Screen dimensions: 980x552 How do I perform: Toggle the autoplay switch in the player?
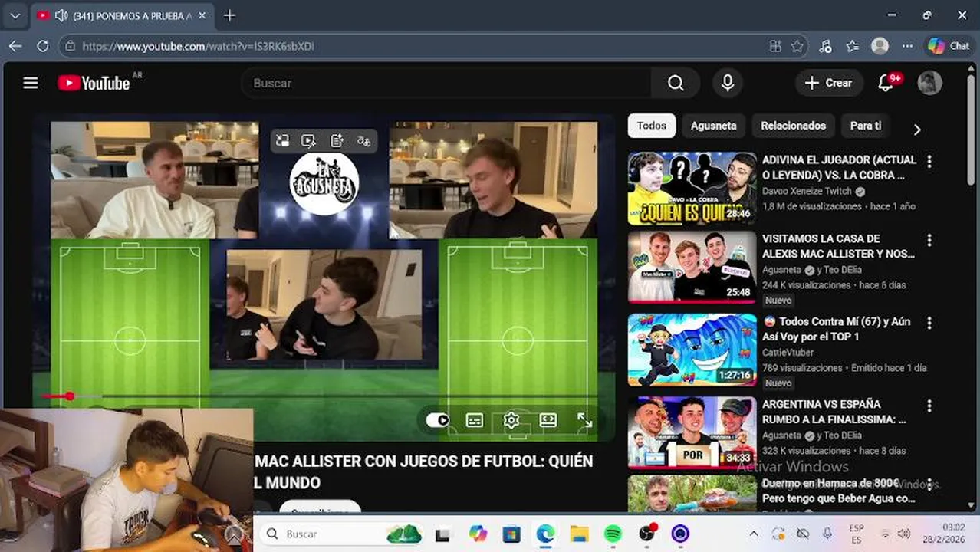click(438, 420)
